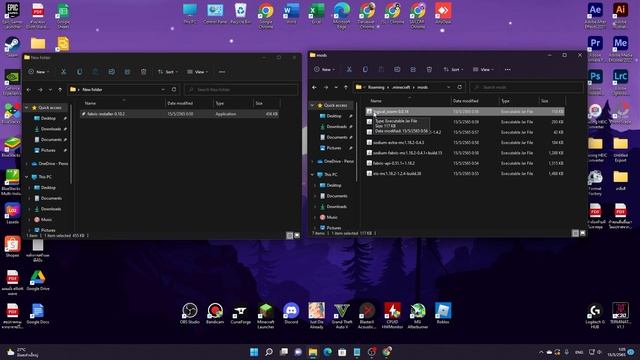Click the Roaming breadcrumb in mods address bar
The height and width of the screenshot is (360, 640).
click(376, 87)
